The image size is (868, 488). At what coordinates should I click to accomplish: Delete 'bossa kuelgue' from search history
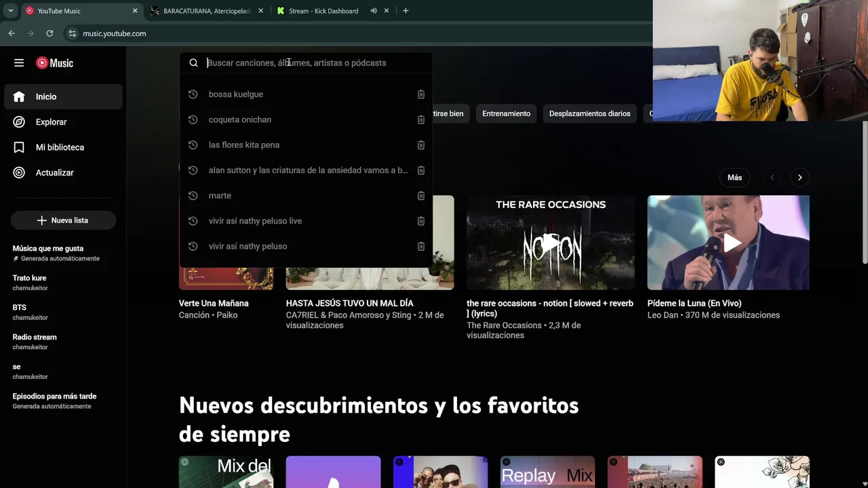pyautogui.click(x=420, y=94)
